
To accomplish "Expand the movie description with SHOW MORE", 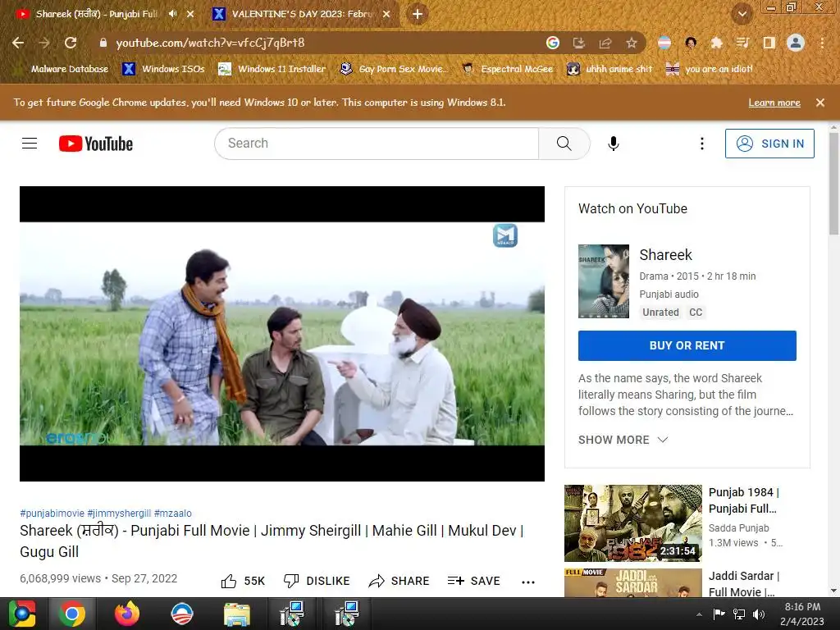I will (623, 440).
